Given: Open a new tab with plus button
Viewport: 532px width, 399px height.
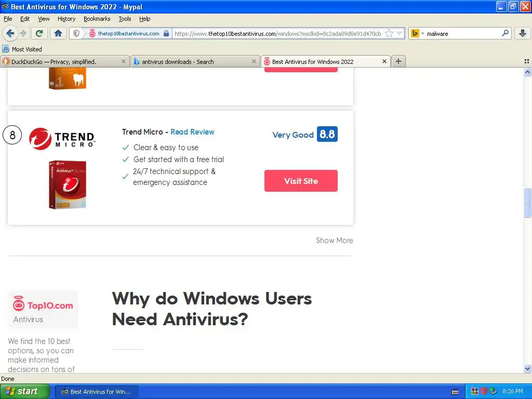Looking at the screenshot, I should (x=398, y=61).
